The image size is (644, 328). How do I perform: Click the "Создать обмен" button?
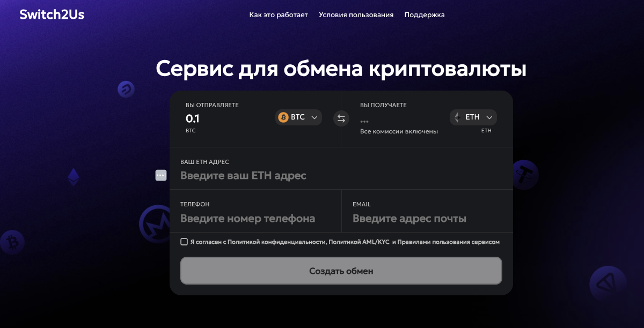(341, 271)
